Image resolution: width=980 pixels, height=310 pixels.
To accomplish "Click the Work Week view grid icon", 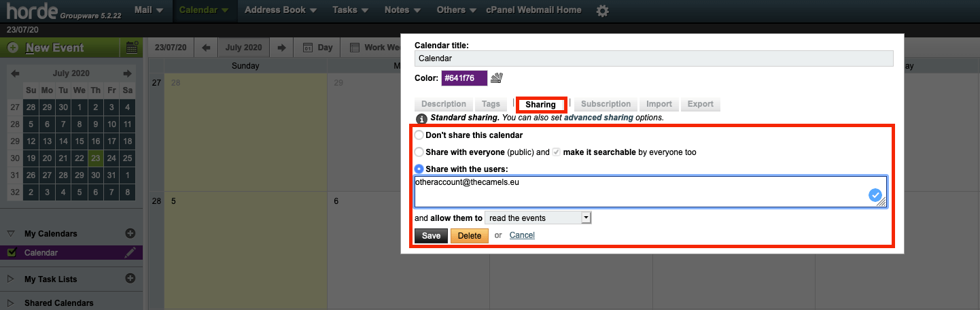I will point(355,48).
